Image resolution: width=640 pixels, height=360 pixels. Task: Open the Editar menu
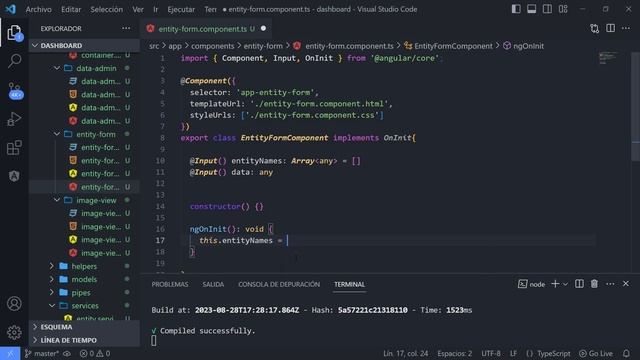pyautogui.click(x=71, y=9)
